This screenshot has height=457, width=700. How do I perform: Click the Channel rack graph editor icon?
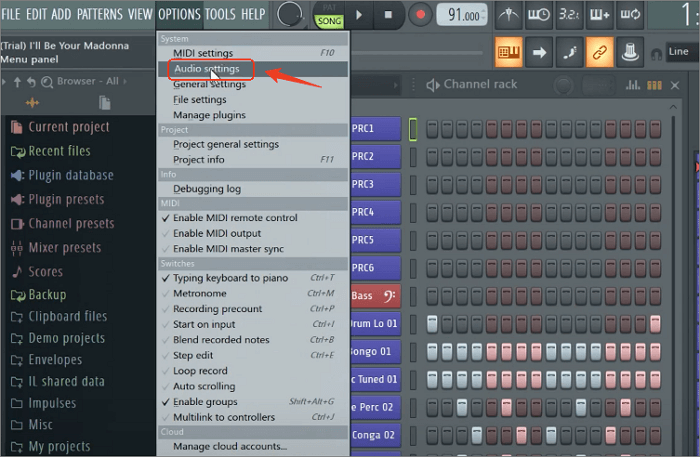point(633,85)
